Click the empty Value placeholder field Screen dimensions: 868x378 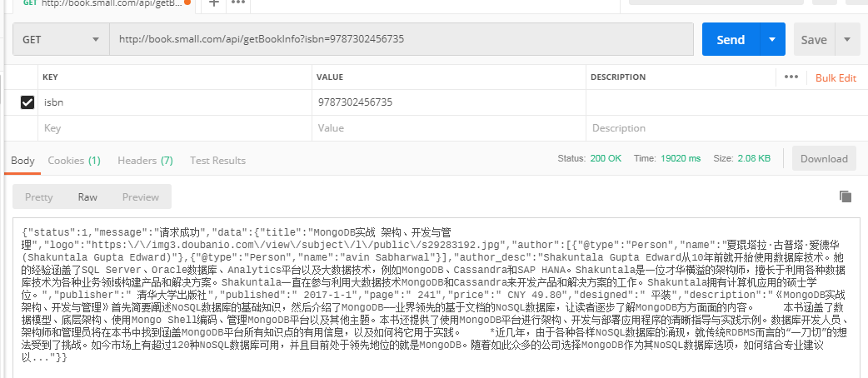click(449, 128)
